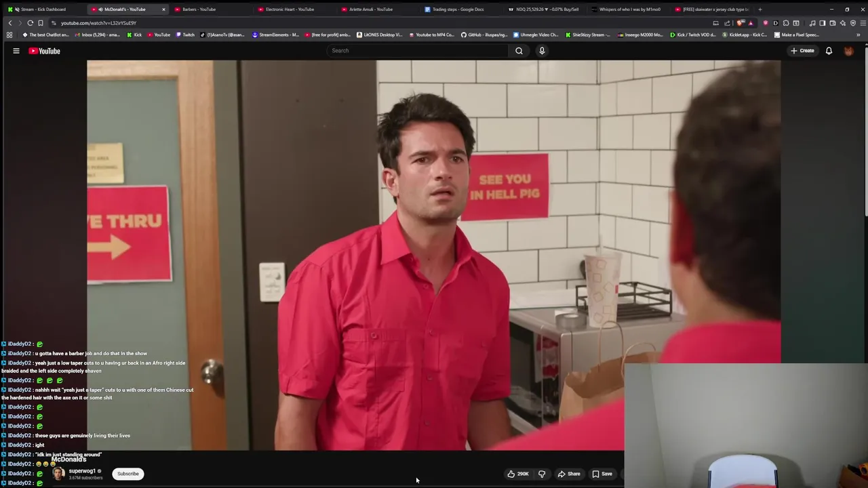868x488 pixels.
Task: Share the McDonald's video
Action: (x=569, y=474)
